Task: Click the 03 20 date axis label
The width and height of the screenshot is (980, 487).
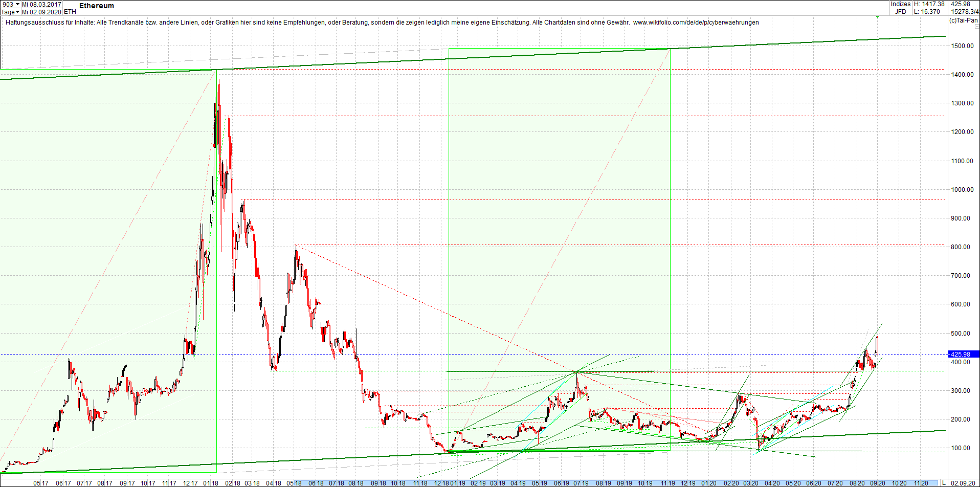Action: pos(751,483)
